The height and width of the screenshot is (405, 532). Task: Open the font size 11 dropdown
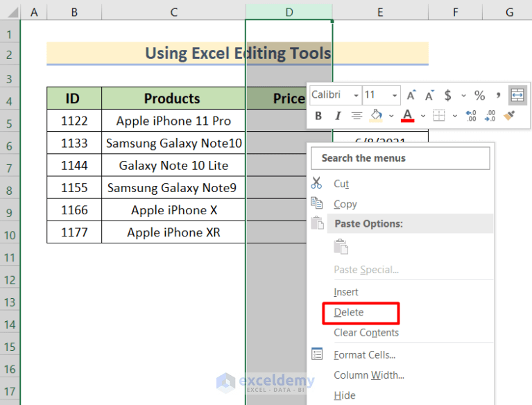[x=394, y=95]
